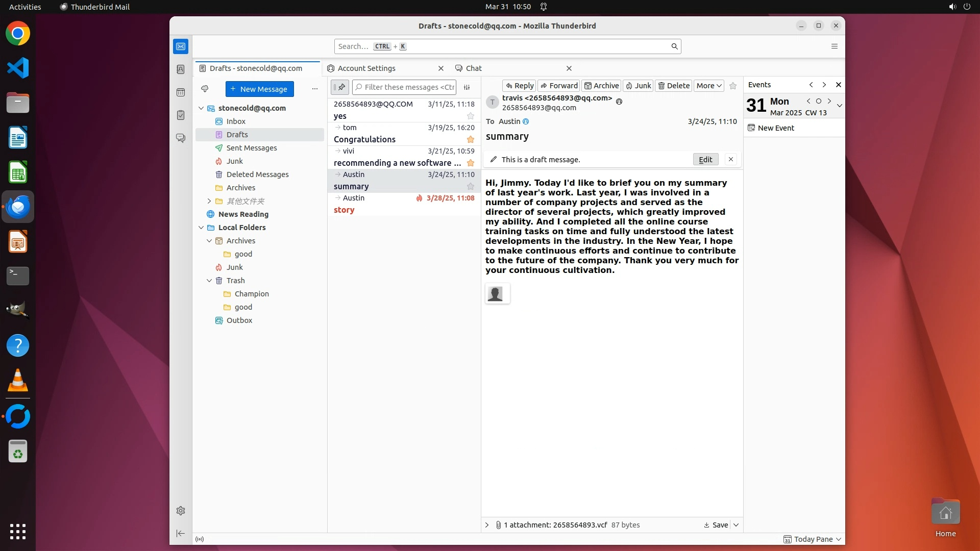The width and height of the screenshot is (980, 551).
Task: Click the Filter these messages field
Action: point(408,87)
